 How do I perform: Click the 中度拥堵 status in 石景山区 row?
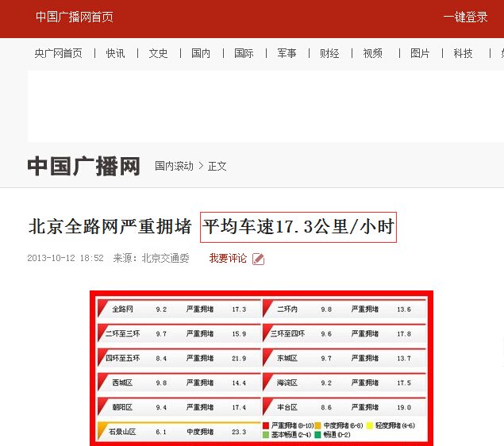[200, 432]
